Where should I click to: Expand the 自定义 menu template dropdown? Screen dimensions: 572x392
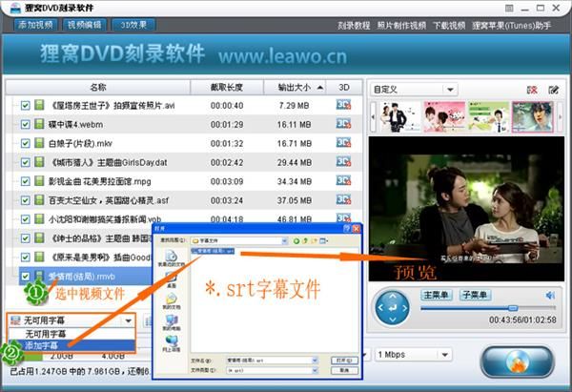tap(450, 90)
